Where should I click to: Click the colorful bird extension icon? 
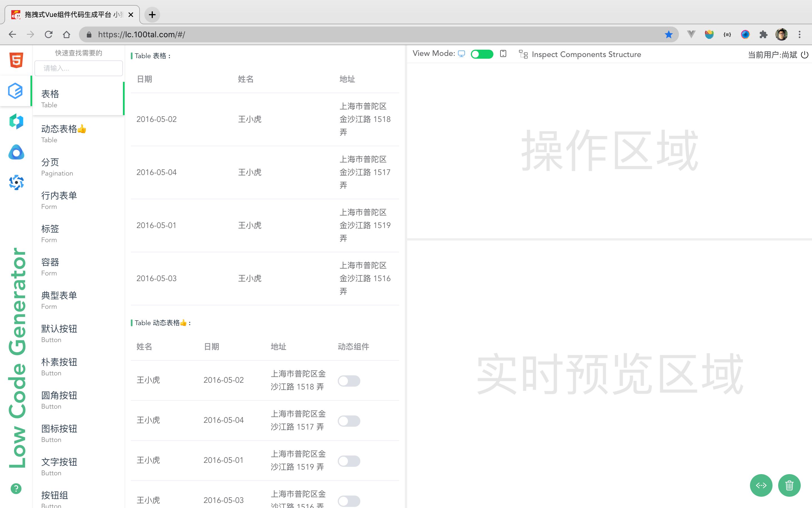pyautogui.click(x=709, y=34)
